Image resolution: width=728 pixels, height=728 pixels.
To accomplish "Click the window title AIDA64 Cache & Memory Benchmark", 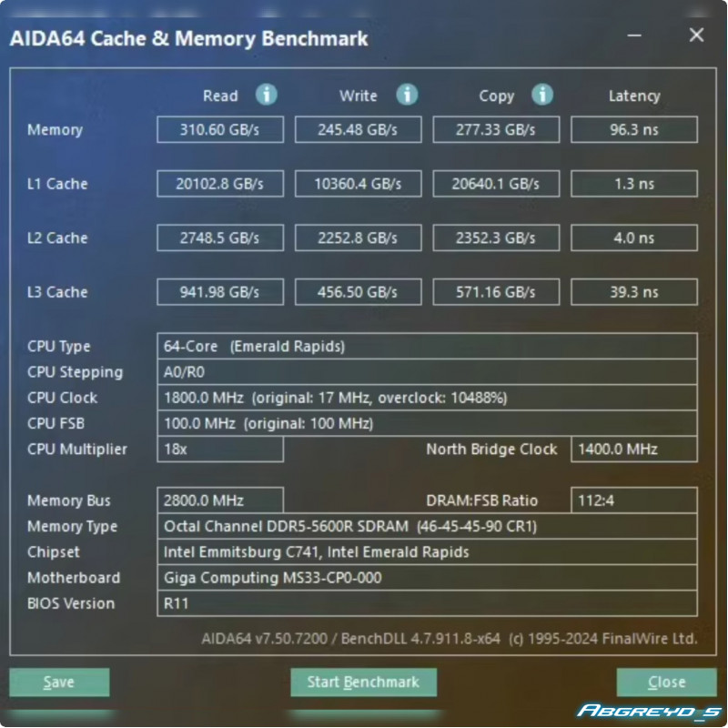I will click(x=189, y=38).
